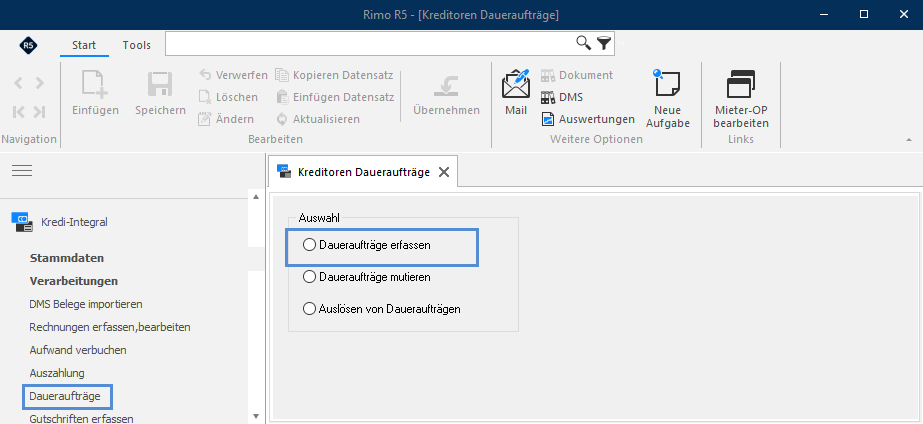Viewport: 923px width, 424px height.
Task: Toggle the hamburger sidebar menu
Action: (22, 171)
